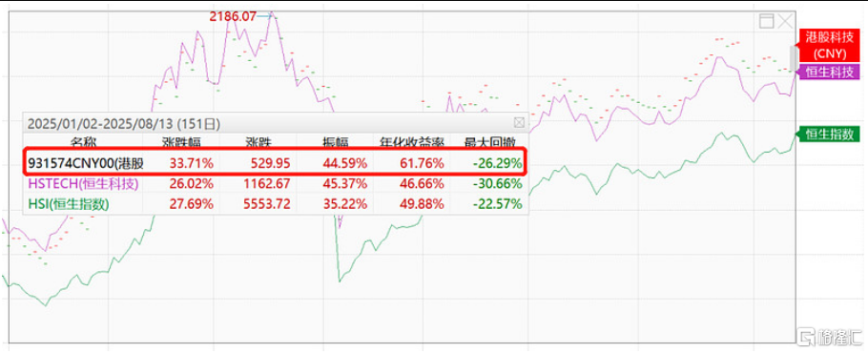Click the -30.66% HSTECH drawdown value
The width and height of the screenshot is (868, 353).
pos(499,184)
